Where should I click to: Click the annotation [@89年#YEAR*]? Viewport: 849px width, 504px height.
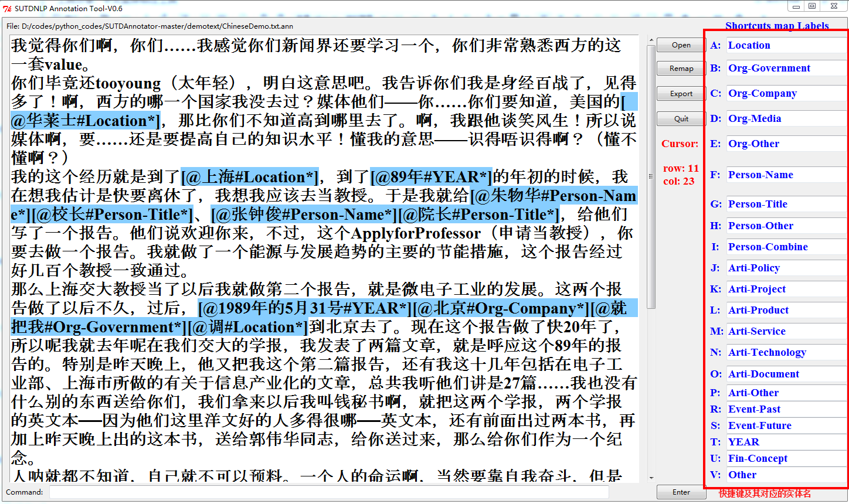pyautogui.click(x=431, y=177)
